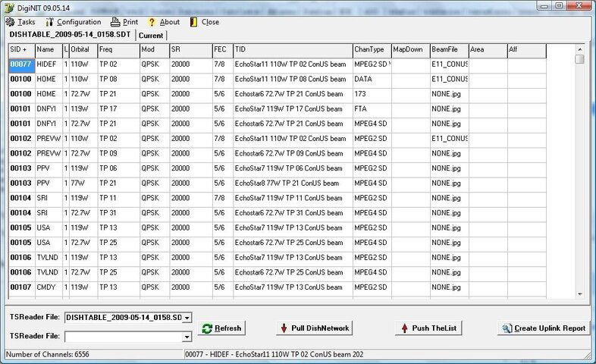Click the vertical scrollbar thumb
Viewport: 596px width, 364px height.
579,59
